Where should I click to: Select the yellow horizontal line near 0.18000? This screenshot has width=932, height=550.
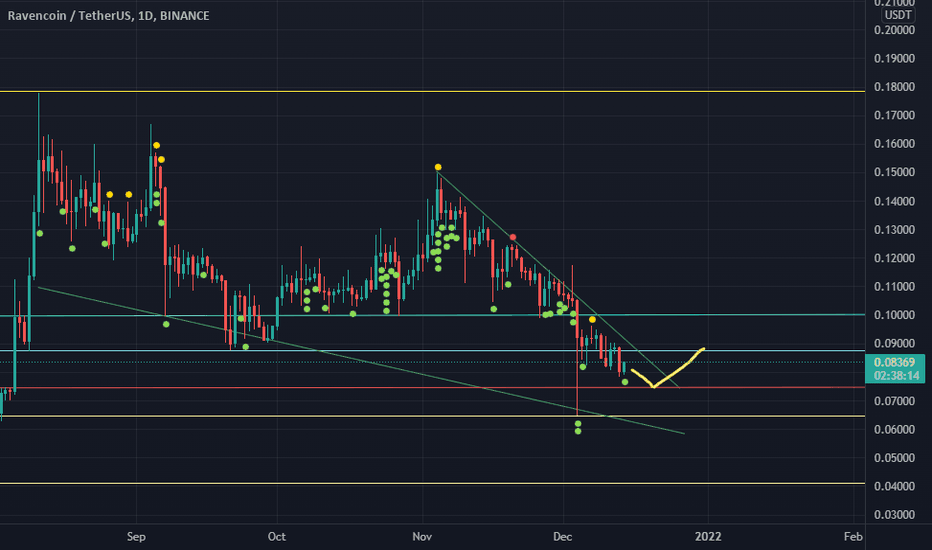432,92
